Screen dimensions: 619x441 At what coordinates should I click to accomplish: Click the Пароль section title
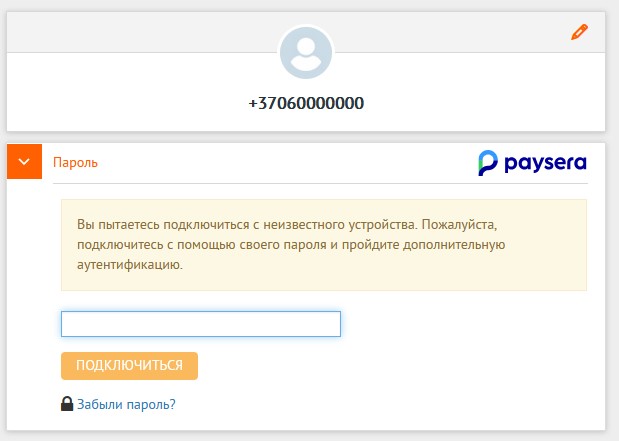[75, 161]
